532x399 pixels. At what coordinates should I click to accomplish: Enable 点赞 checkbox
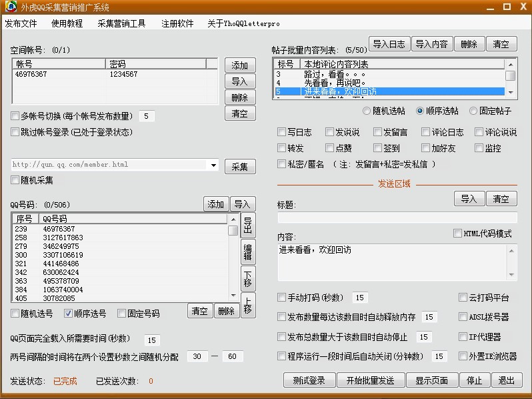tap(329, 147)
